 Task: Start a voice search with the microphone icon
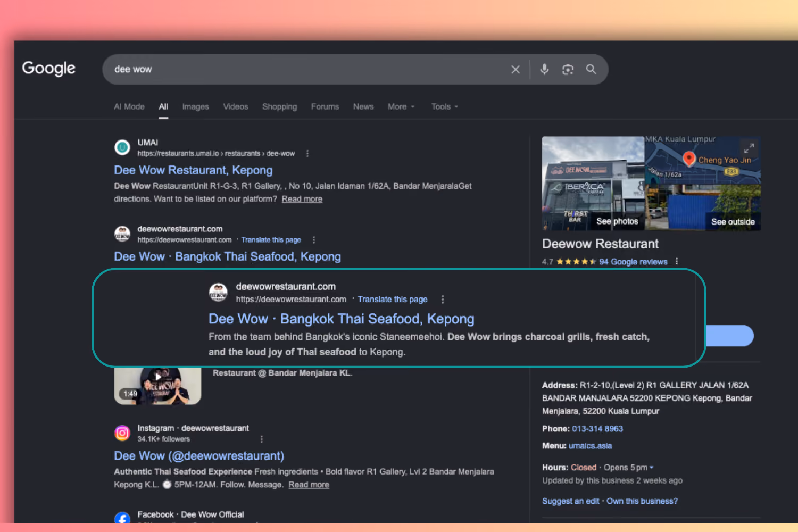click(x=544, y=69)
